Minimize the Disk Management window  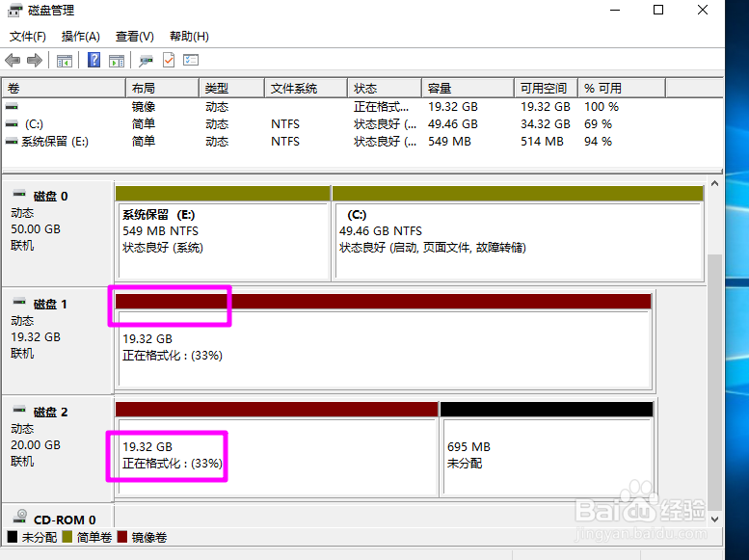pyautogui.click(x=615, y=10)
